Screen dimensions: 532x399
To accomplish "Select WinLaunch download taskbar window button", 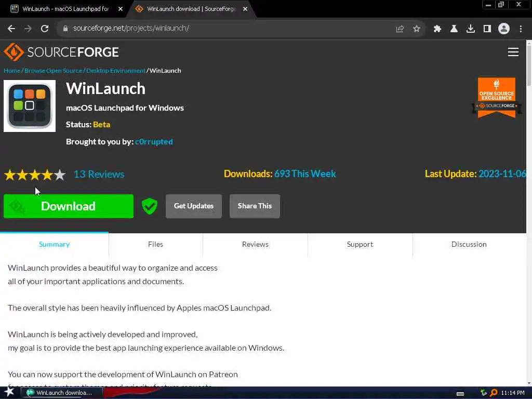I will pos(61,393).
